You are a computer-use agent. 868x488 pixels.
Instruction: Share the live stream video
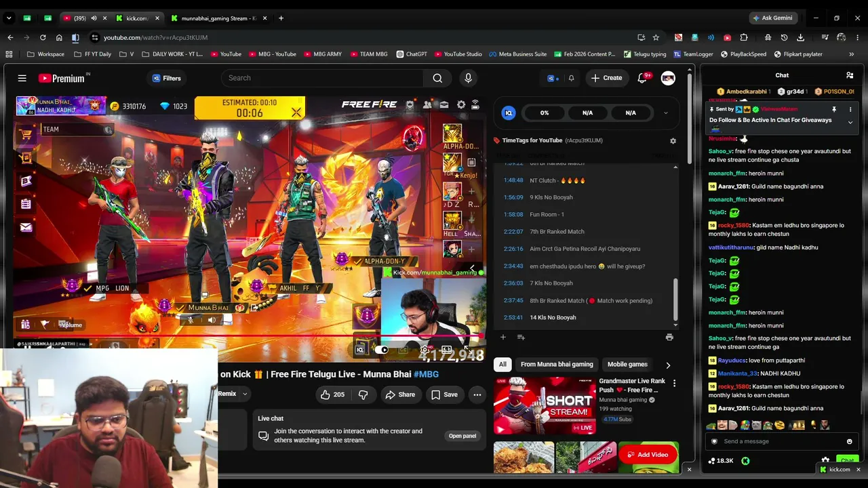coord(400,394)
